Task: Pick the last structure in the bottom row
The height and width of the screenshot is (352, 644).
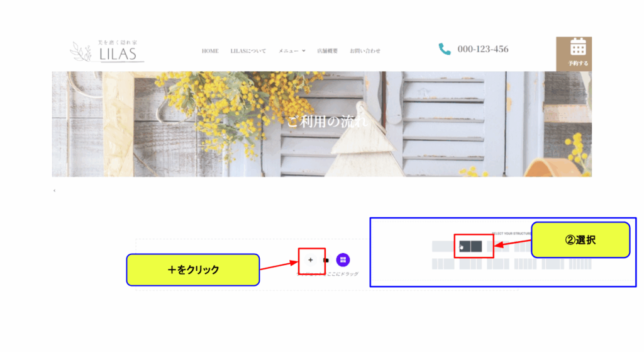Action: point(580,264)
